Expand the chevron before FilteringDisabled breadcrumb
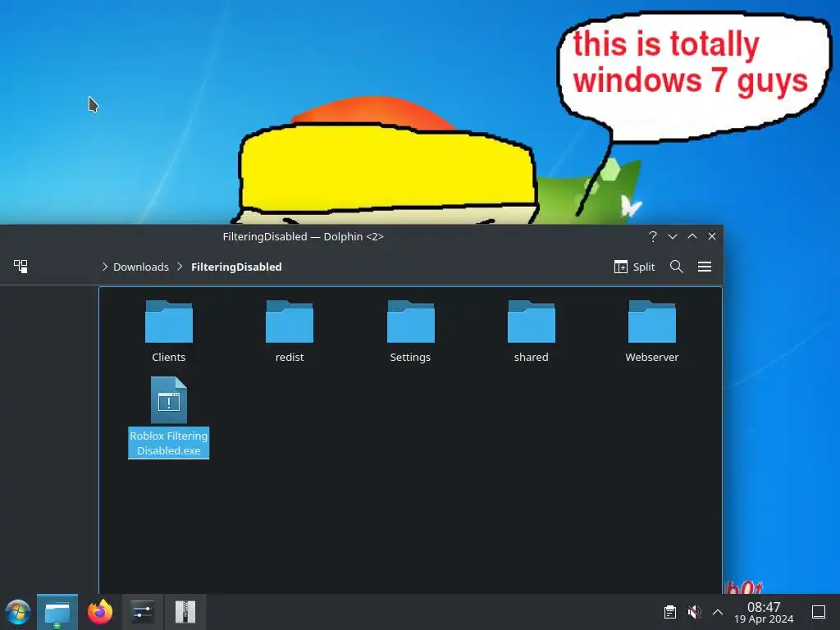Screen dimensions: 840x630 click(180, 267)
